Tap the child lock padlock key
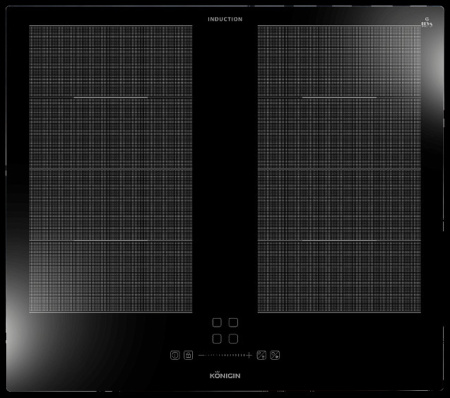The width and height of the screenshot is (450, 398). [x=188, y=355]
